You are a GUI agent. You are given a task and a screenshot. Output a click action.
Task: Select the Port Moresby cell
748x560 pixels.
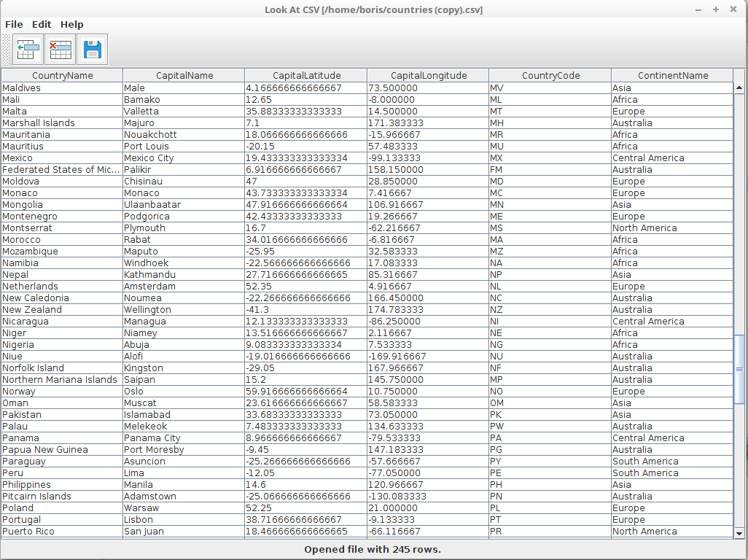(184, 450)
